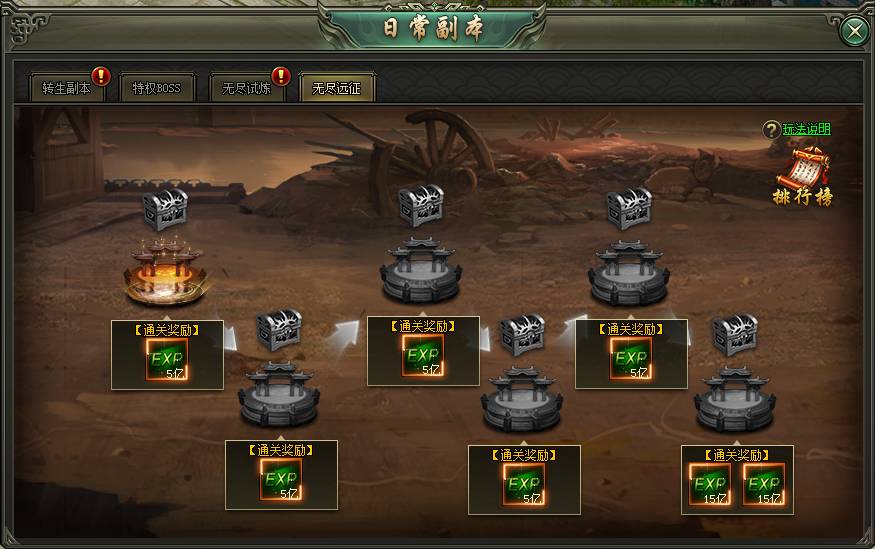Select the fourth stage stone gate
875x549 pixels.
coord(522,398)
